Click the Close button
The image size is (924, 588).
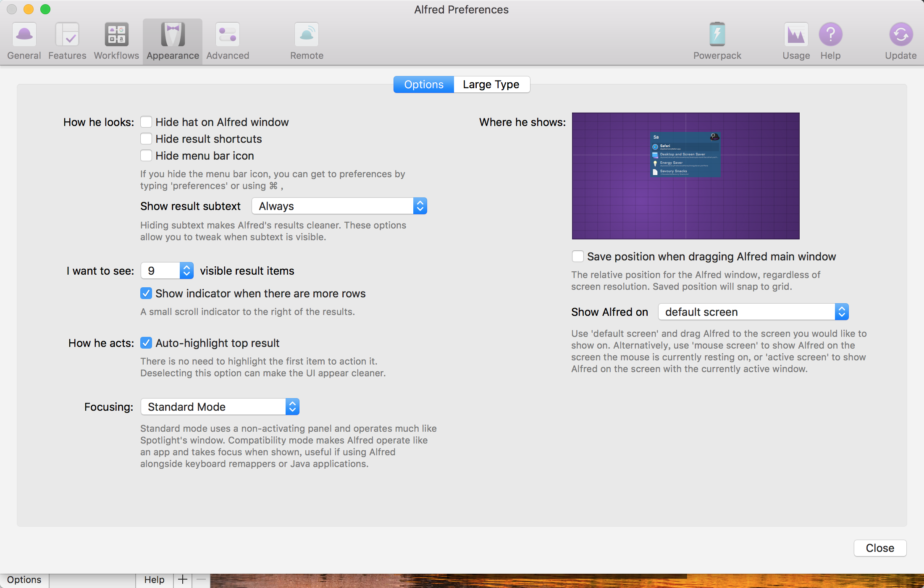[x=880, y=548]
